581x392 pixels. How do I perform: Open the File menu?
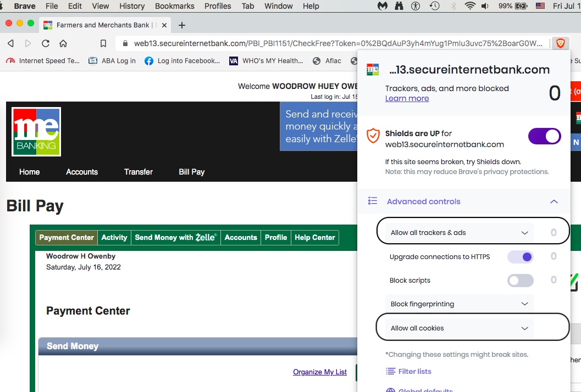coord(52,6)
